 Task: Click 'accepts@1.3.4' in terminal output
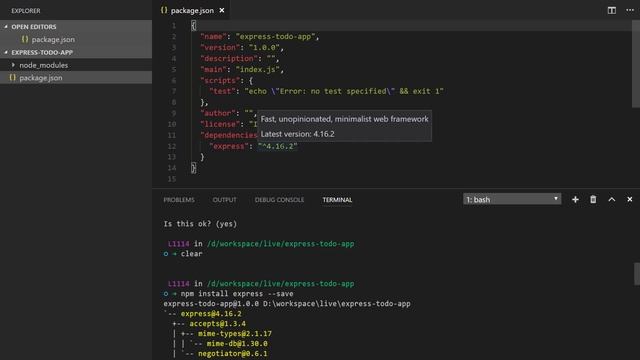(x=218, y=324)
